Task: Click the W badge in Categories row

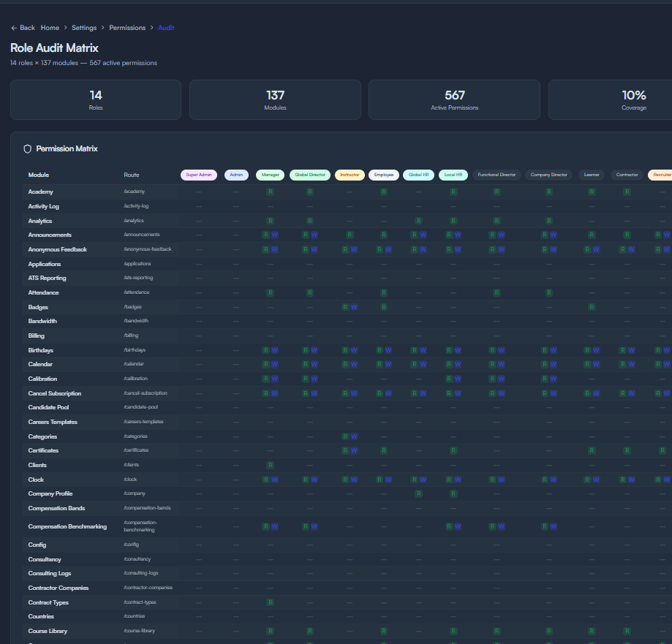Action: point(354,436)
